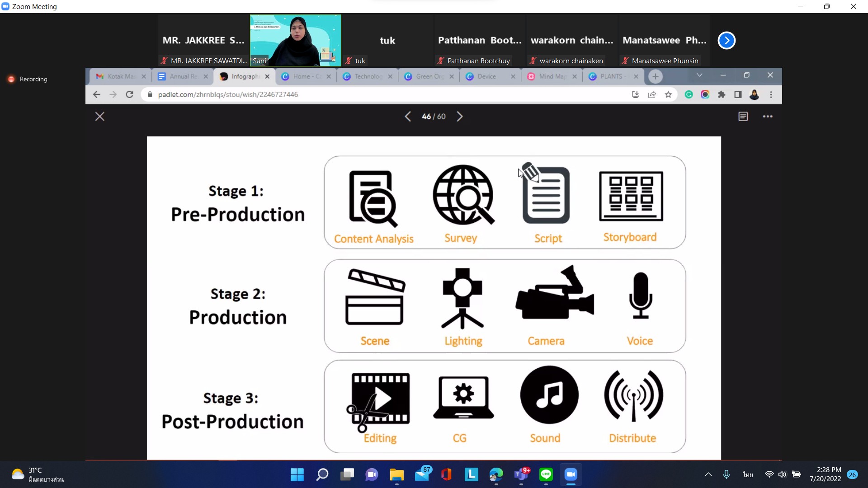This screenshot has height=488, width=868.
Task: Go to previous slide in Padlet viewer
Action: click(407, 117)
